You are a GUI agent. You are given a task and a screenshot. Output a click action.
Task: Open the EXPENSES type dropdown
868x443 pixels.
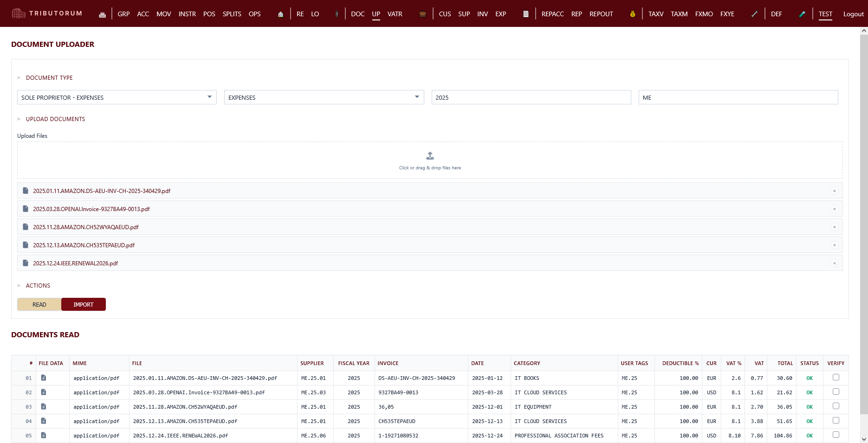tap(324, 97)
